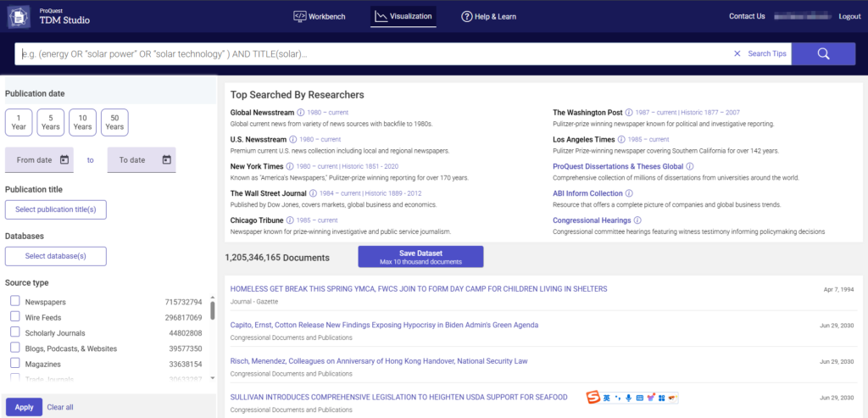Tick the Scholarly Journals checkbox
This screenshot has height=418, width=868.
point(15,333)
